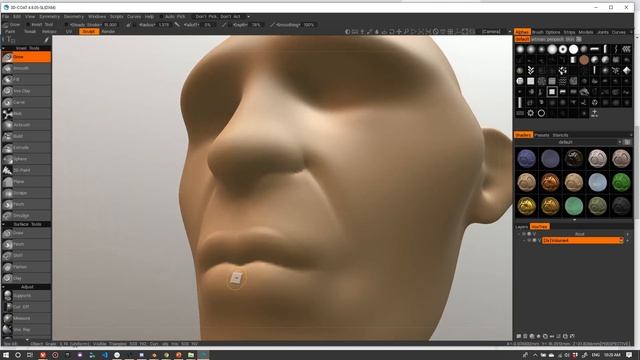Toggle the Invert Tool checkbox
The width and height of the screenshot is (640, 360).
point(28,25)
